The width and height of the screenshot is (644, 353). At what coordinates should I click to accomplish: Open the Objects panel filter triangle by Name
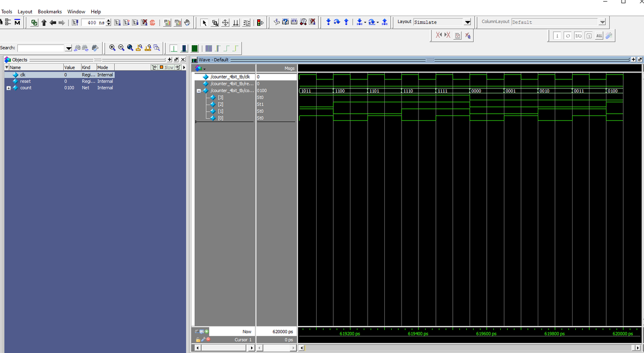click(6, 67)
